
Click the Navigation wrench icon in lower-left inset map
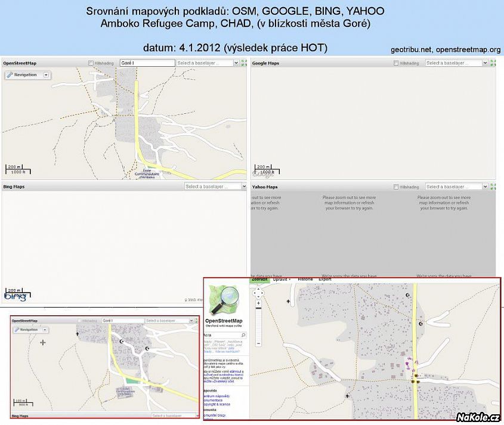(17, 330)
